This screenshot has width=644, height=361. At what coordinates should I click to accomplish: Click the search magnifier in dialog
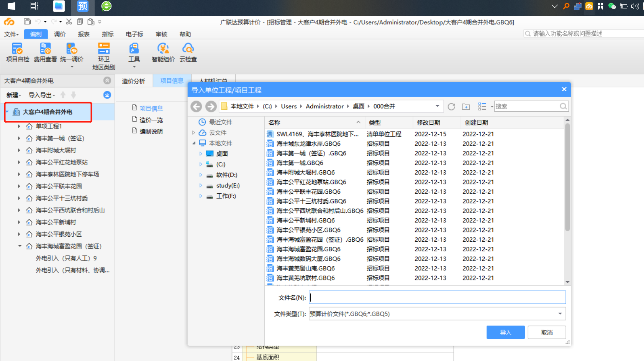(563, 106)
